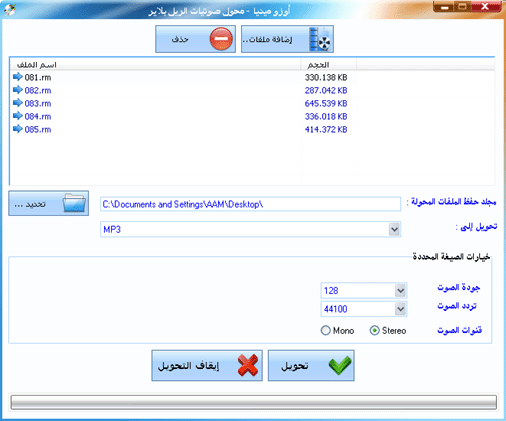Click the film reel add-files icon
Image resolution: width=506 pixels, height=421 pixels.
320,39
